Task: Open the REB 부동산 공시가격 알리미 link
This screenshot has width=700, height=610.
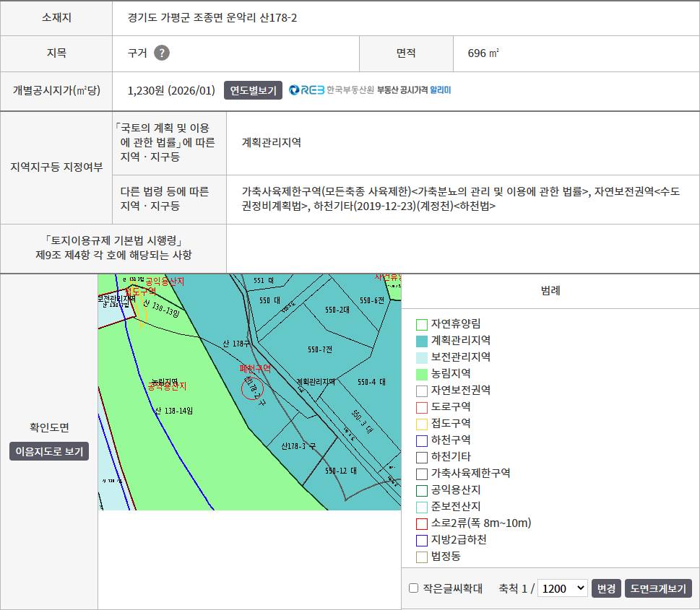Action: 370,90
